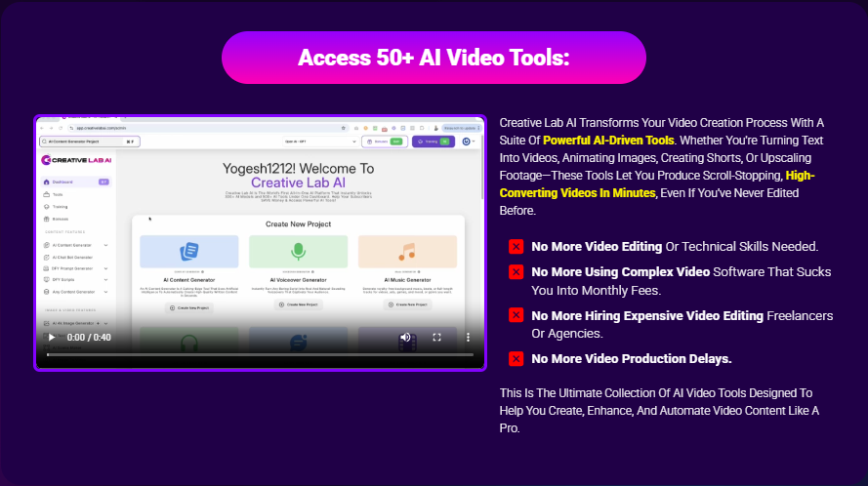
Task: Open the video in fullscreen mode
Action: (x=436, y=337)
